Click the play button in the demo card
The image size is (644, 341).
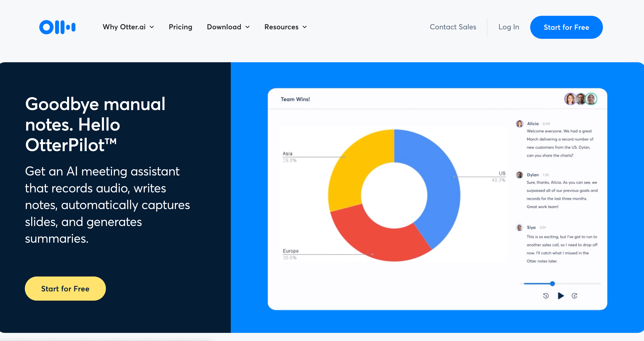[560, 296]
